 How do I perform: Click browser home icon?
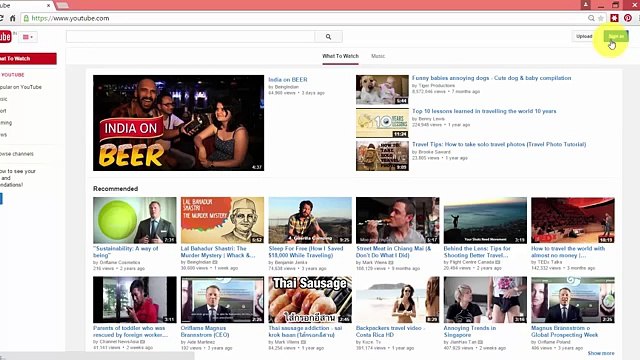point(13,18)
